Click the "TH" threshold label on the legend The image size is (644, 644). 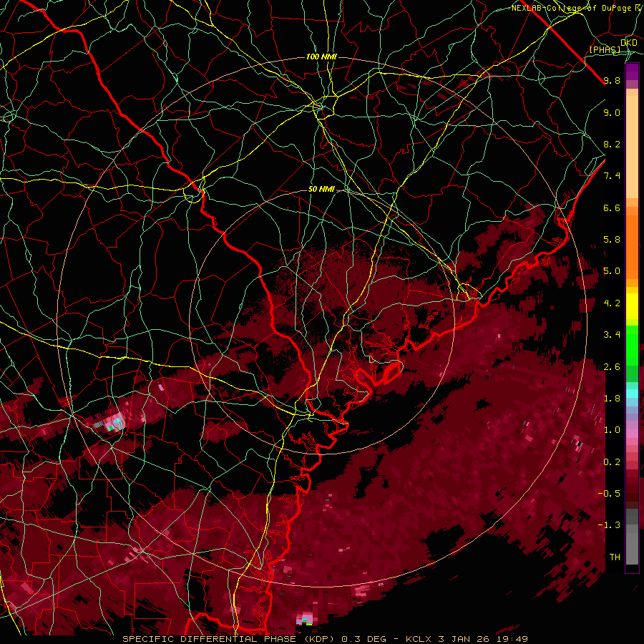click(615, 557)
